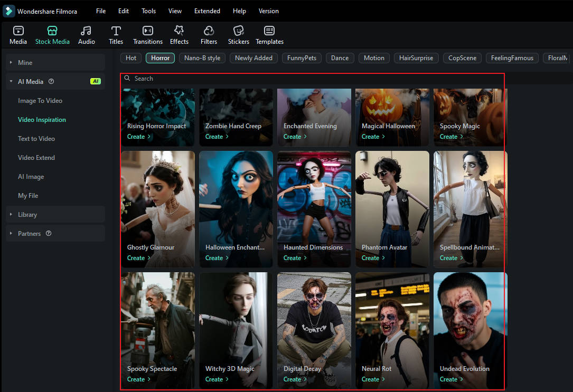Select the Transitions icon
Image resolution: width=573 pixels, height=392 pixels.
coord(147,35)
